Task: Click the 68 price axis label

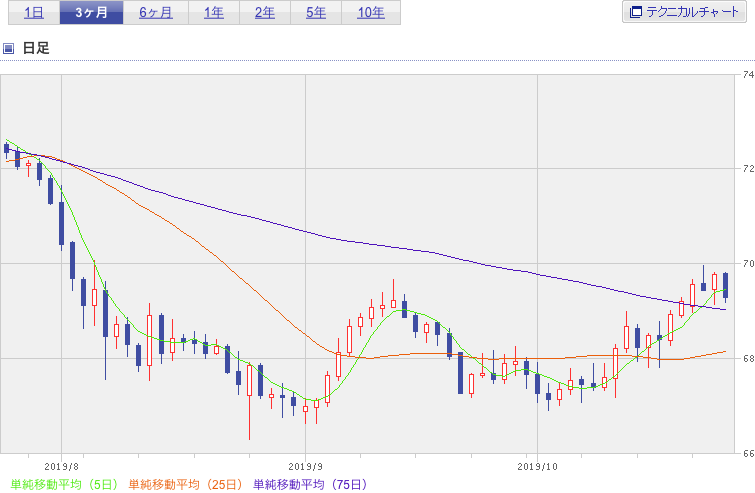Action: 748,359
